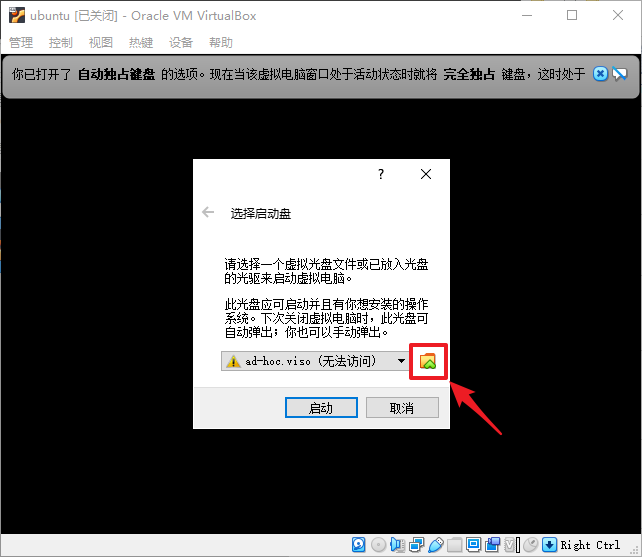
Task: Click the optical disk status icon
Action: [378, 545]
